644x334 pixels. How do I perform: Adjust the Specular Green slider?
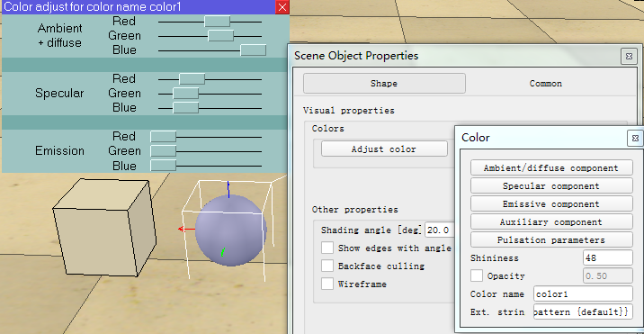click(185, 94)
